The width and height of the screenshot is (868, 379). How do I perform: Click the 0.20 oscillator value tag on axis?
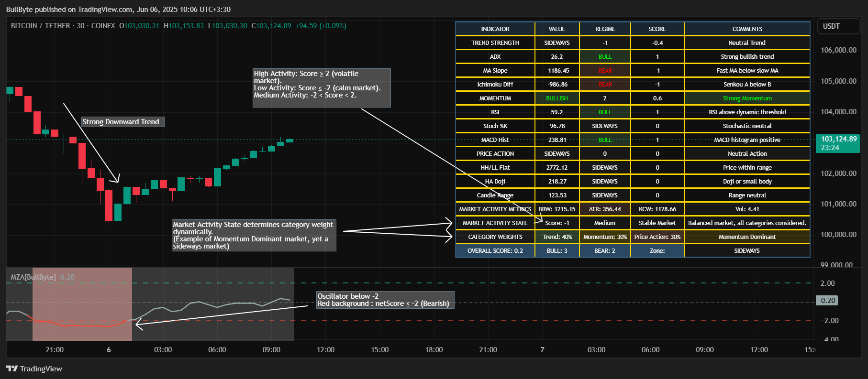click(x=827, y=301)
